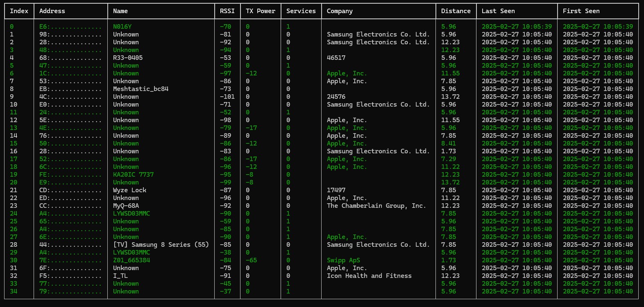Select the I_TL device name
Viewport: 644px width, 307px height.
(120, 276)
